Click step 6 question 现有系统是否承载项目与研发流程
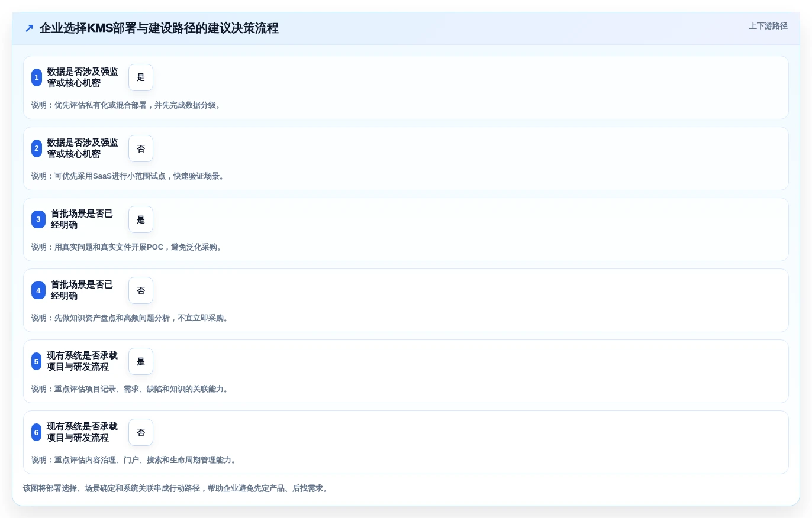812x518 pixels. [82, 432]
